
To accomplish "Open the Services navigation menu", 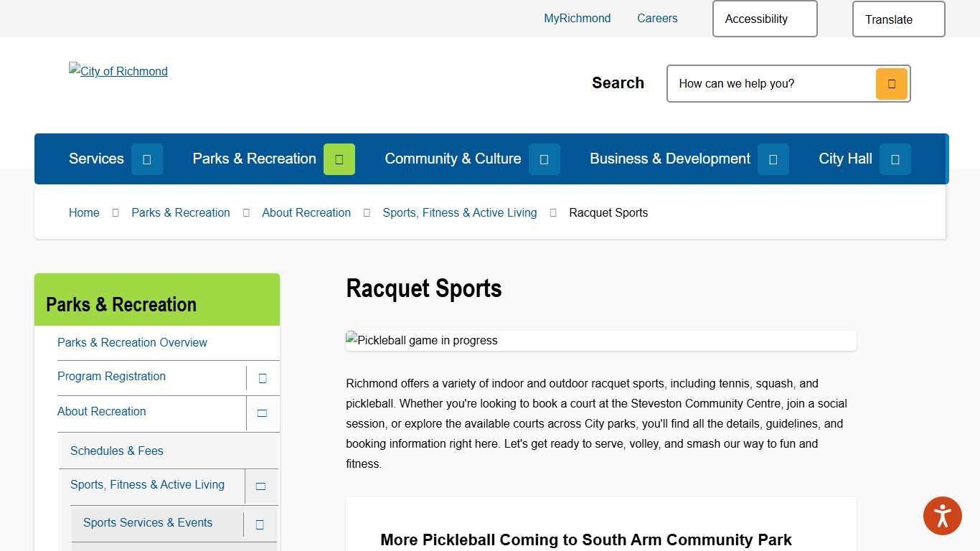I will pos(96,159).
